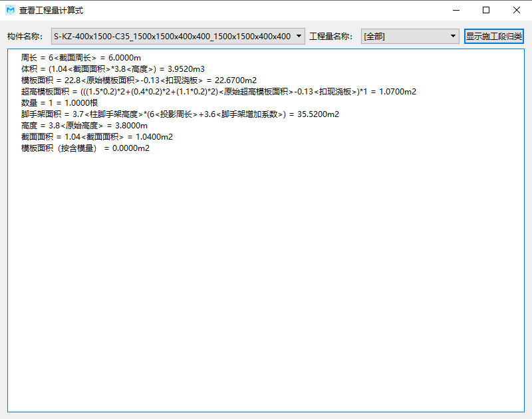Image resolution: width=532 pixels, height=419 pixels.
Task: Click the 构件名称 label
Action: [25, 37]
